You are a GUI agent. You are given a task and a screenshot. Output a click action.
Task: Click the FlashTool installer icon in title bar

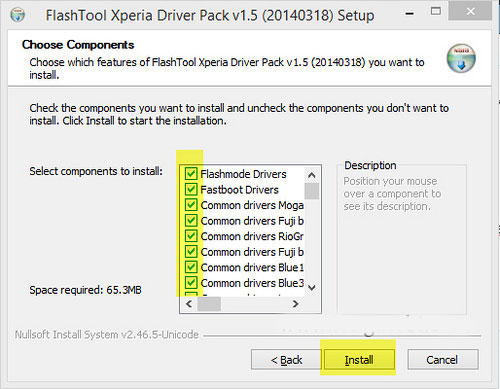tap(17, 14)
